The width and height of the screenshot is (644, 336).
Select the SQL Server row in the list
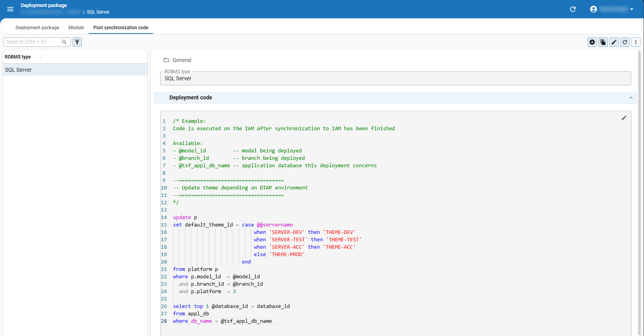click(x=75, y=70)
